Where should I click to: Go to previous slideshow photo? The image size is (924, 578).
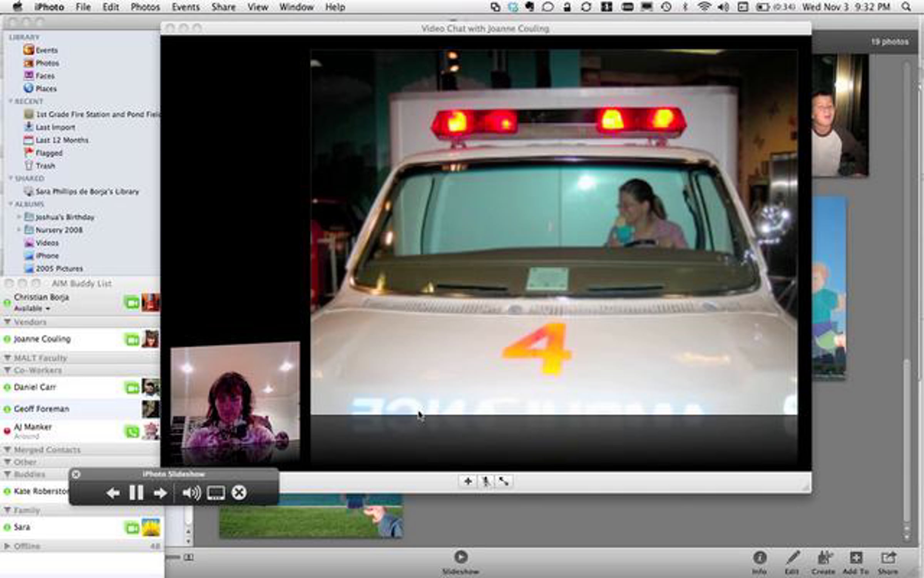112,493
